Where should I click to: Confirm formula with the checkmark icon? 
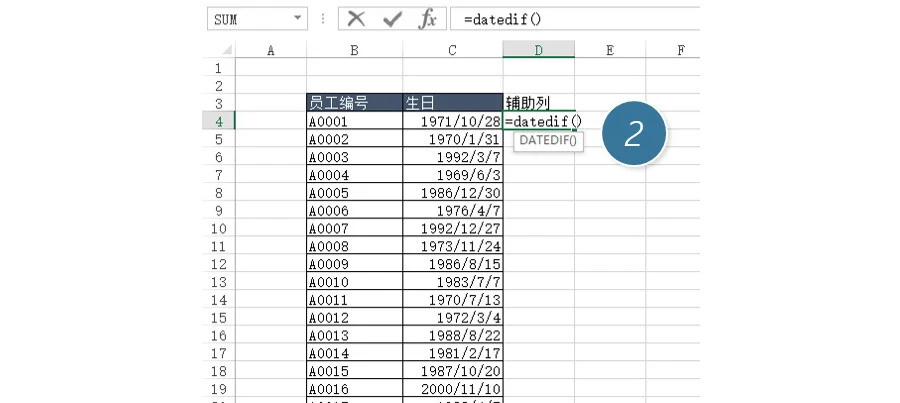coord(393,19)
